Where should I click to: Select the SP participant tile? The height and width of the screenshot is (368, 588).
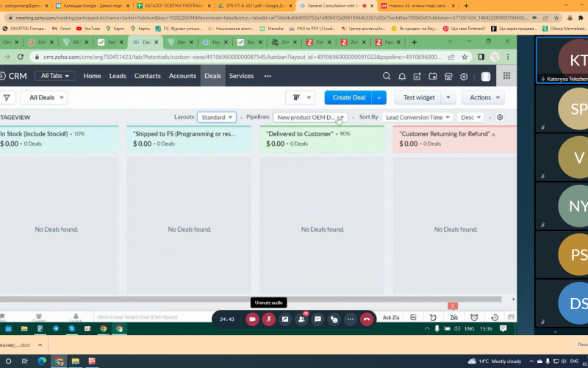point(562,109)
